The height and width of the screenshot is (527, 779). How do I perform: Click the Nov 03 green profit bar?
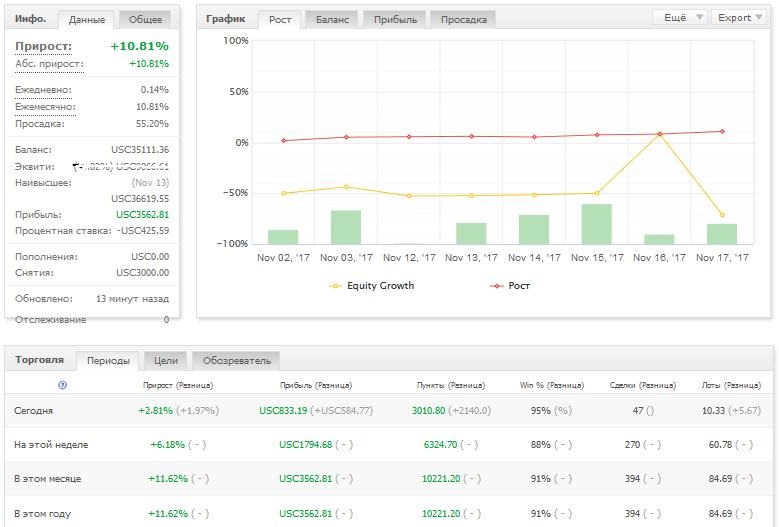(x=346, y=227)
